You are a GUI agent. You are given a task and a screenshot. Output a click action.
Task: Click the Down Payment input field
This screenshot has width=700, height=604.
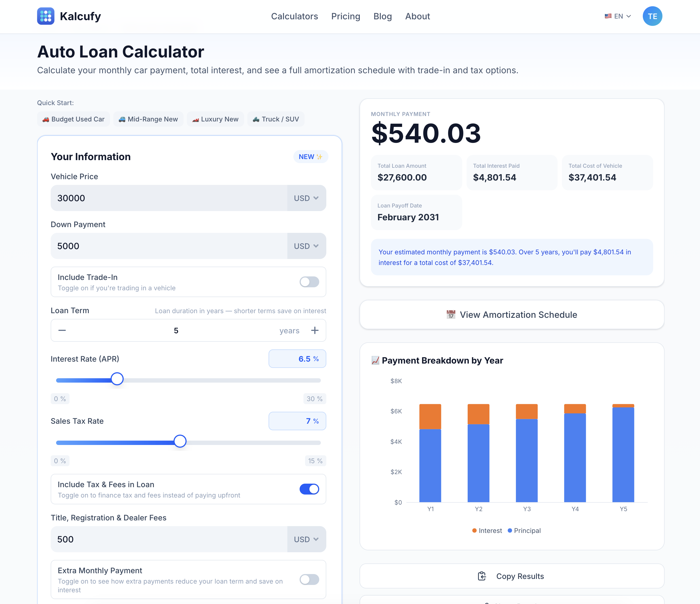(x=169, y=246)
